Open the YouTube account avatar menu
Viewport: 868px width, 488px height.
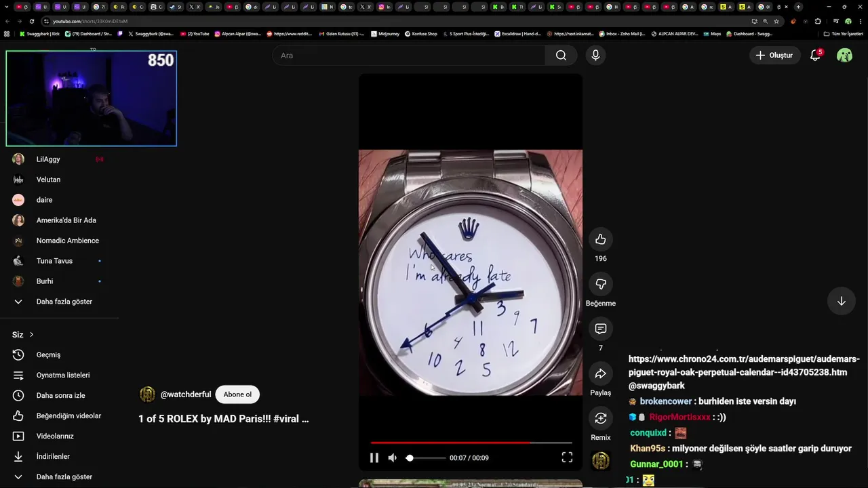[844, 56]
